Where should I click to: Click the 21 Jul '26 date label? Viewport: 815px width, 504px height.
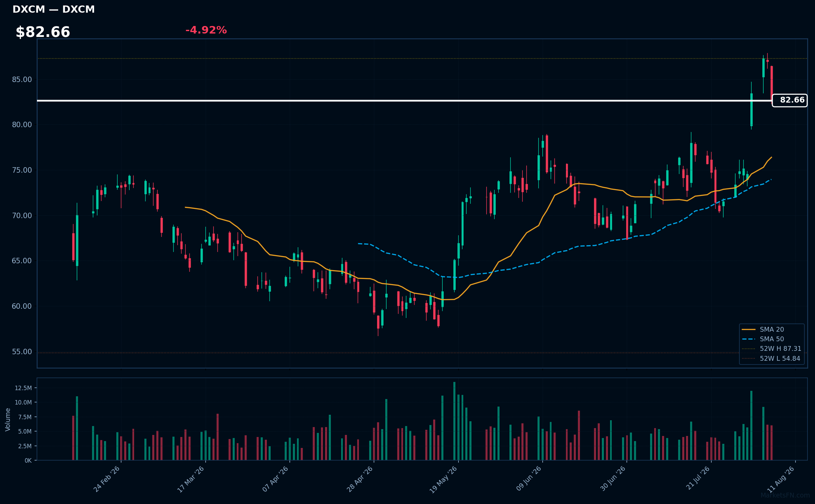click(x=698, y=478)
